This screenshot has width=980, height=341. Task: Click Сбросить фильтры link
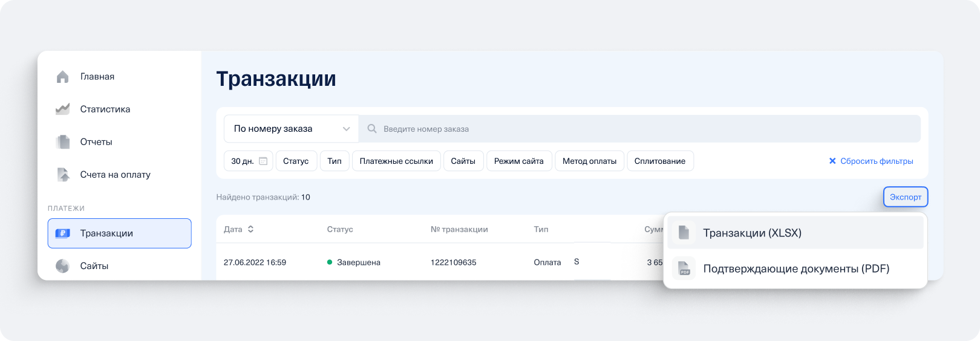(x=871, y=161)
